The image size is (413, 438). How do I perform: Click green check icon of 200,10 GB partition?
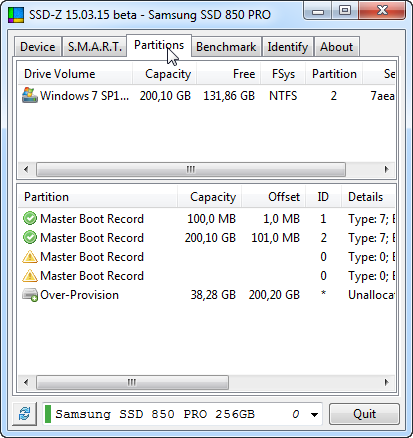(x=30, y=238)
